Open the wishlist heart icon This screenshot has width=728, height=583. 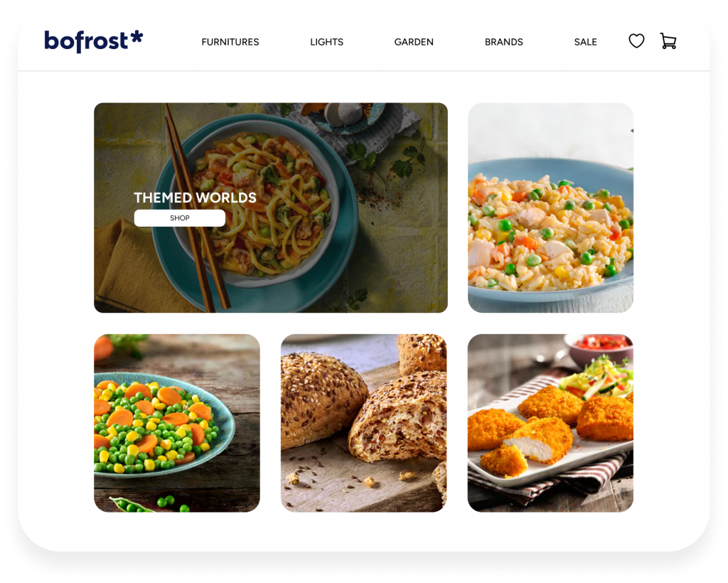click(x=636, y=41)
